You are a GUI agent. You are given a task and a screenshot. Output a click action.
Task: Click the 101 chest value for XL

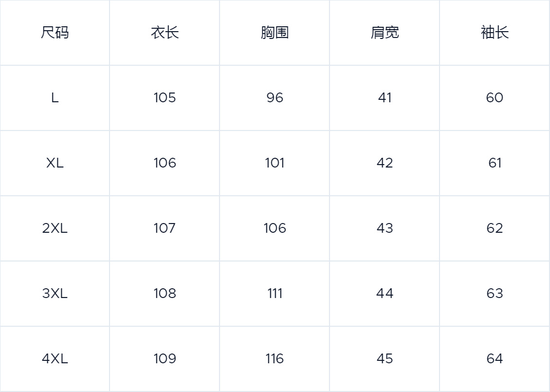[x=275, y=163]
